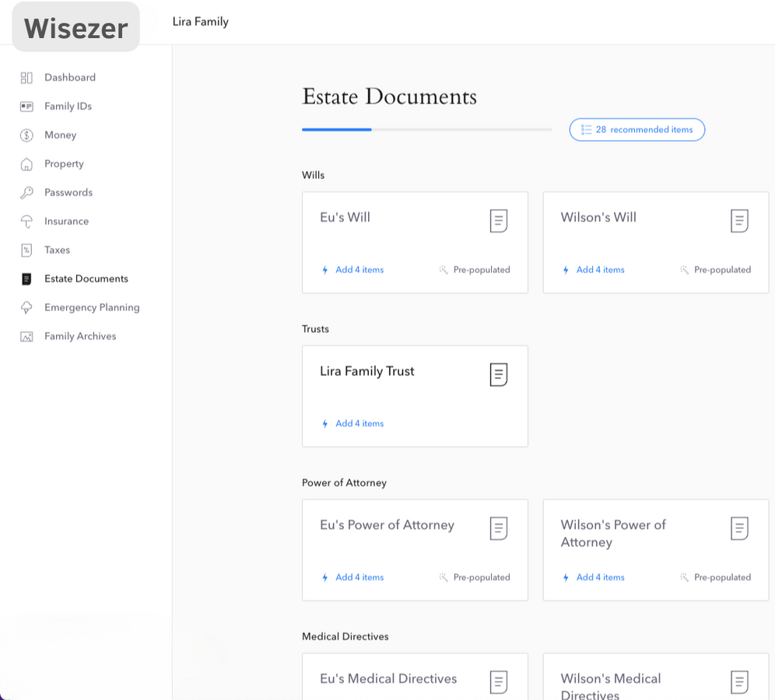This screenshot has width=775, height=700.
Task: Click Add 4 items on Wilson's Will
Action: (600, 270)
